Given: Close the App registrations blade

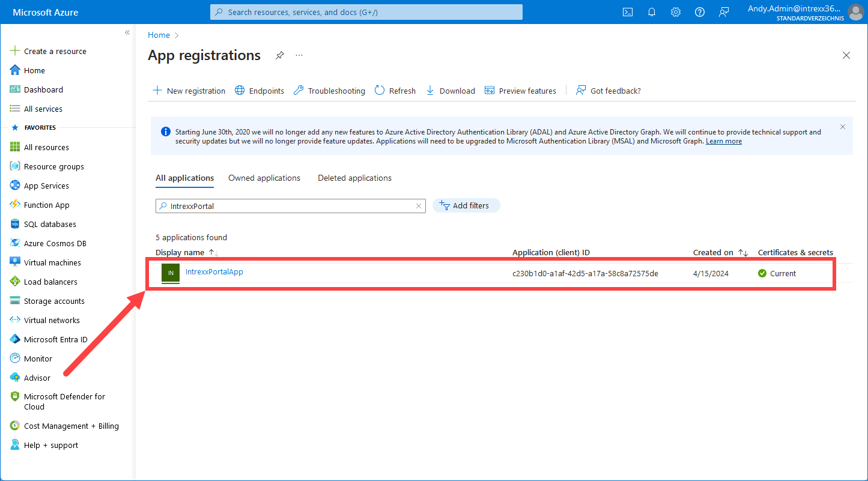Looking at the screenshot, I should point(846,55).
